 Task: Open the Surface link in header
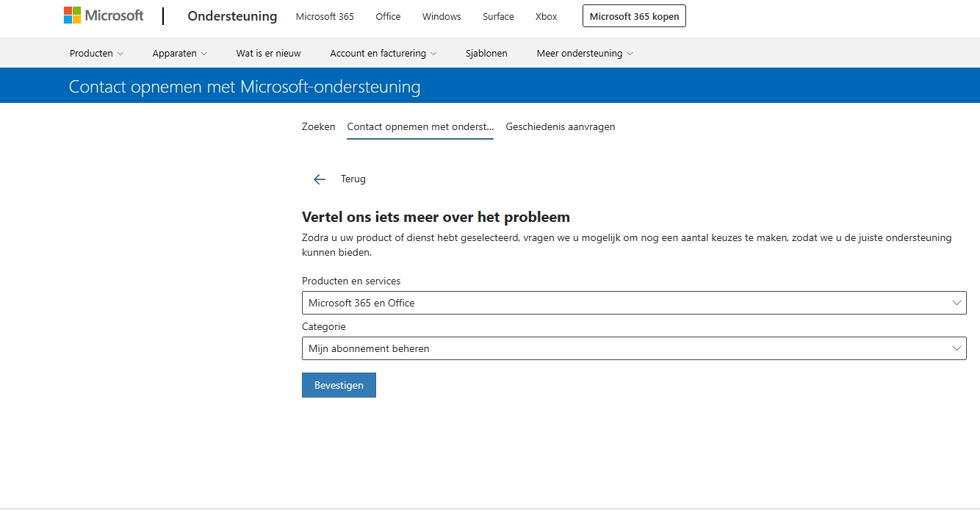(x=498, y=16)
